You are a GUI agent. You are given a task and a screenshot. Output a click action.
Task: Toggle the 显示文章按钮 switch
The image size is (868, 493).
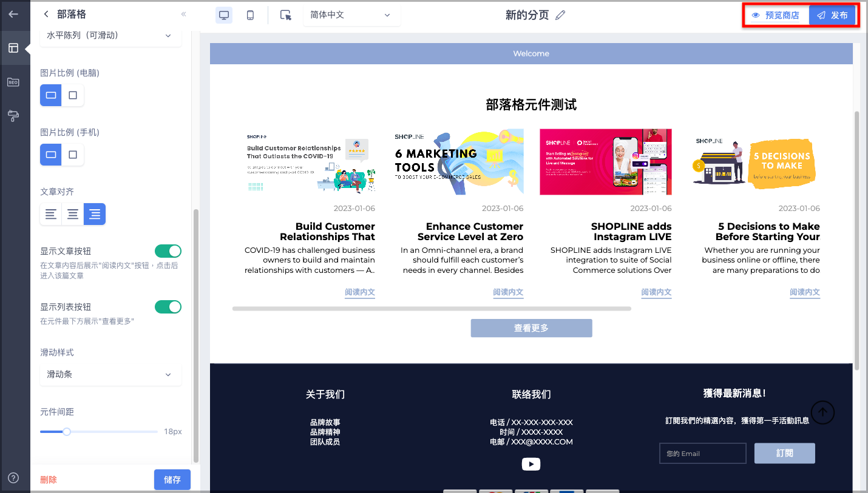(168, 251)
